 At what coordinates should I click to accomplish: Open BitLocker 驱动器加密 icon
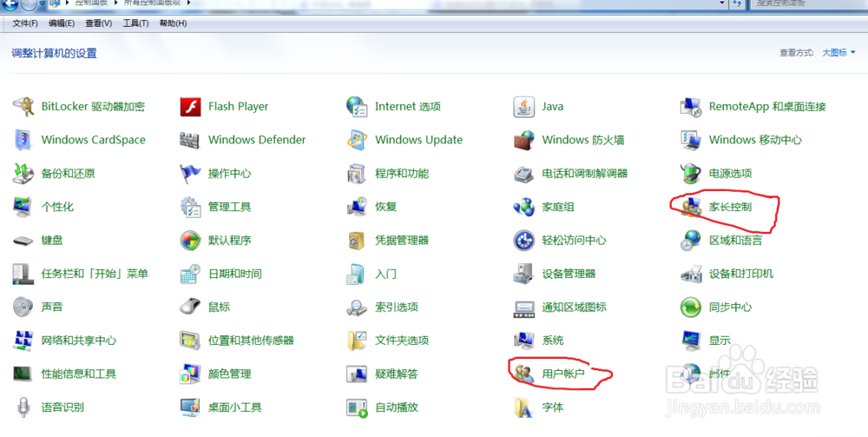coord(23,106)
